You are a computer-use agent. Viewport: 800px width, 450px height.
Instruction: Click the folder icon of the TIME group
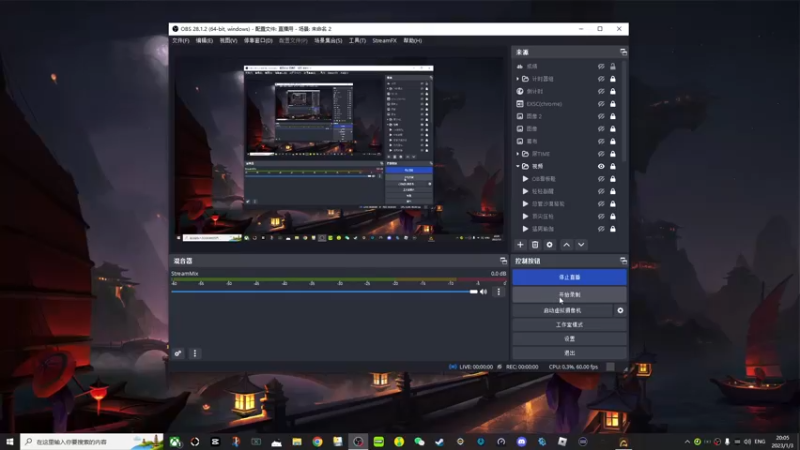[526, 154]
